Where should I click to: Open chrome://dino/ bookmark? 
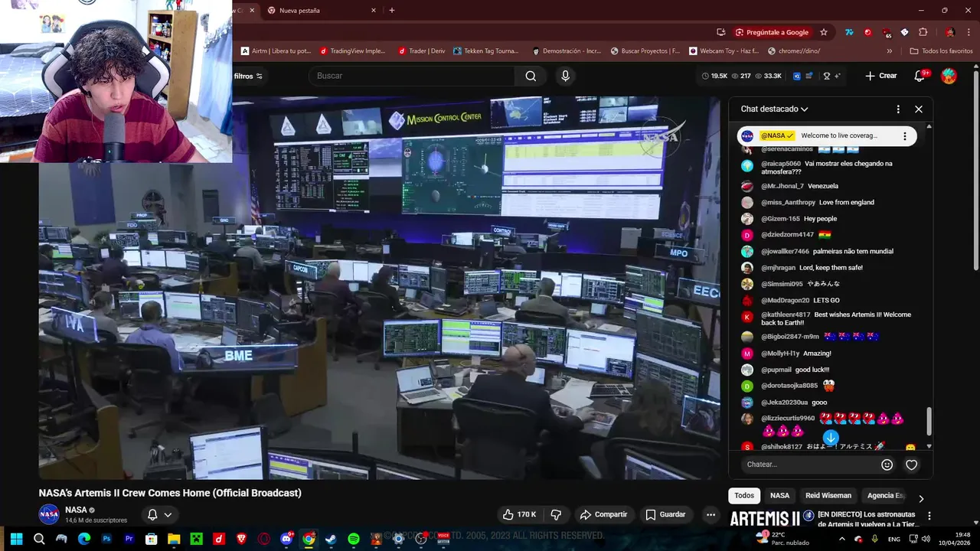(793, 51)
